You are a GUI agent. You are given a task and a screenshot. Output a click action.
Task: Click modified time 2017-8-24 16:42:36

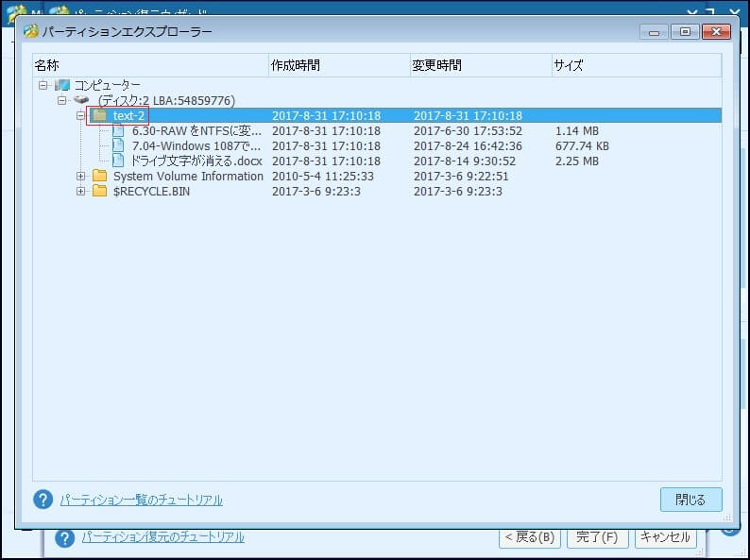pyautogui.click(x=468, y=145)
